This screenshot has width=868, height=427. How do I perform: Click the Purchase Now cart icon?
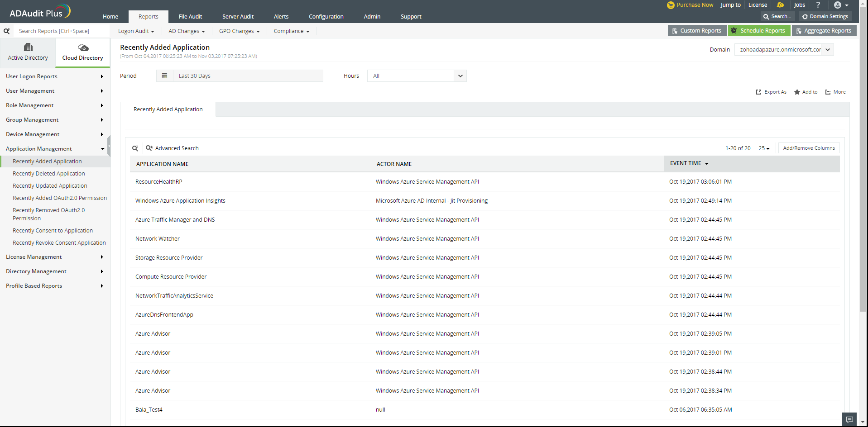pyautogui.click(x=671, y=5)
